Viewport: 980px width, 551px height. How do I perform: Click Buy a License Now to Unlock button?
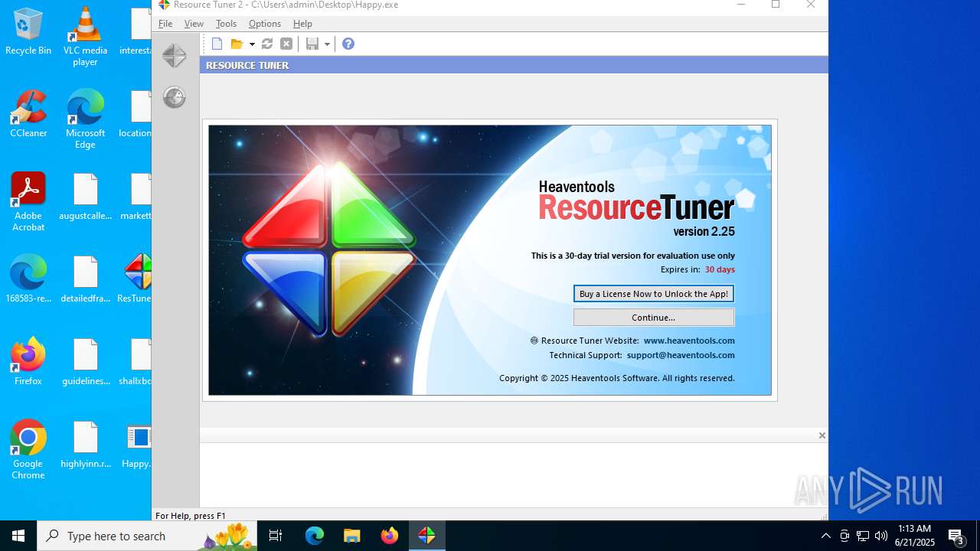[654, 294]
